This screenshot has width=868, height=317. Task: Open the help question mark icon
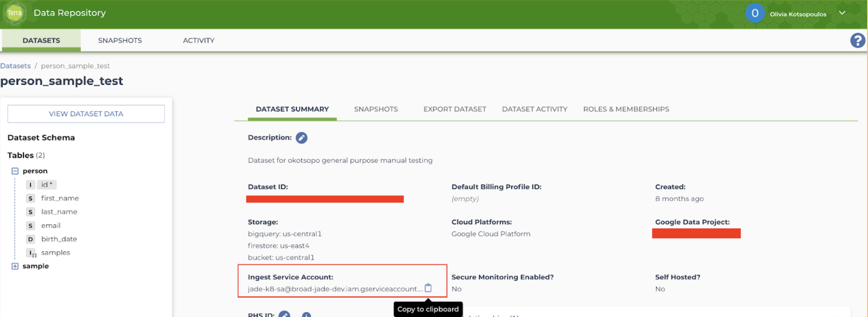click(x=858, y=40)
